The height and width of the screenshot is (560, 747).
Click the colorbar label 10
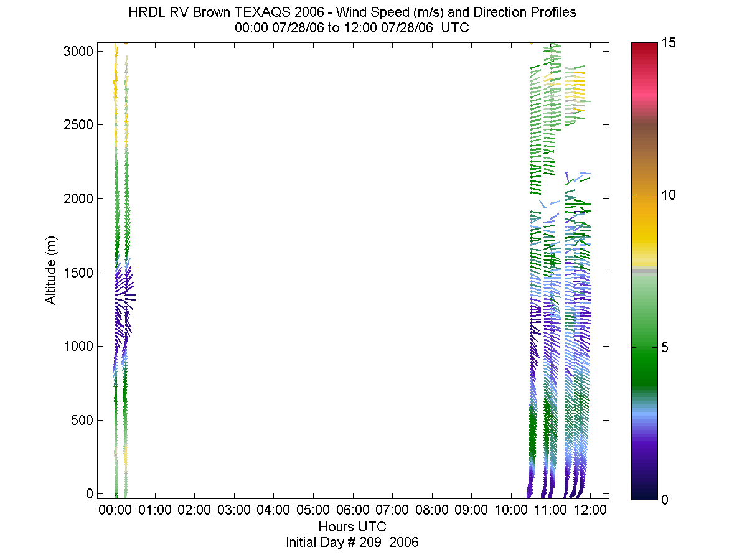[x=669, y=195]
